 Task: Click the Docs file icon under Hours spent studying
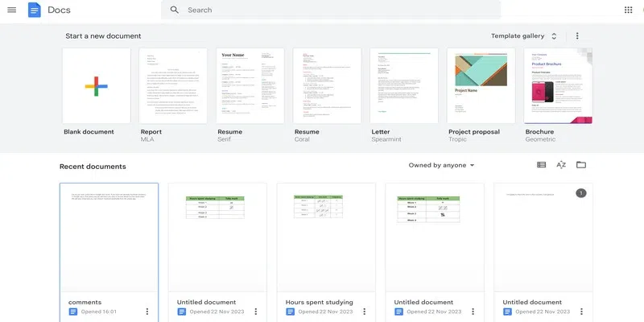(x=290, y=312)
